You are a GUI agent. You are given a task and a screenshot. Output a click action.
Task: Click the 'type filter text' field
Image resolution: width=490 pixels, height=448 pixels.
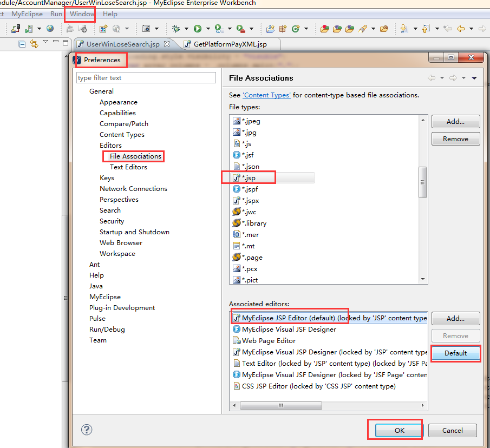(x=146, y=78)
